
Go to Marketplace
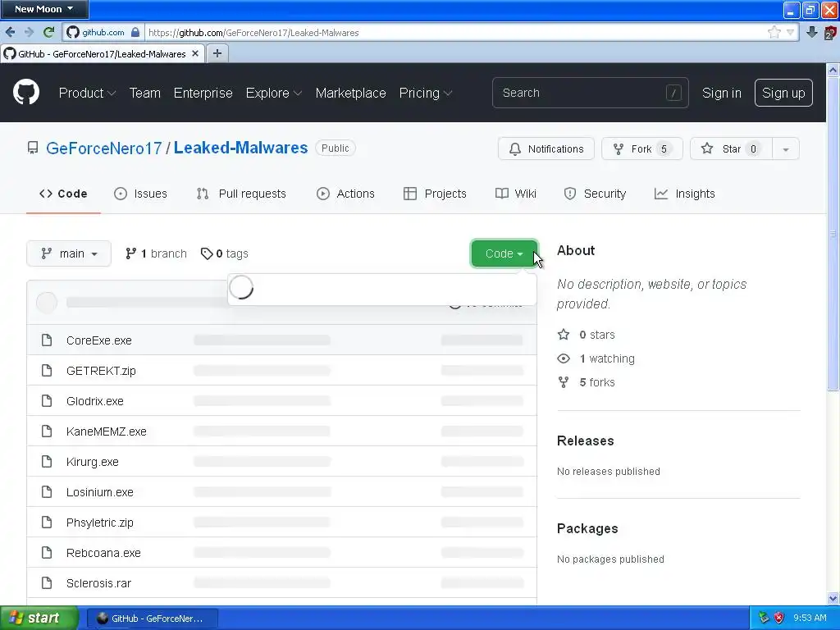350,94
